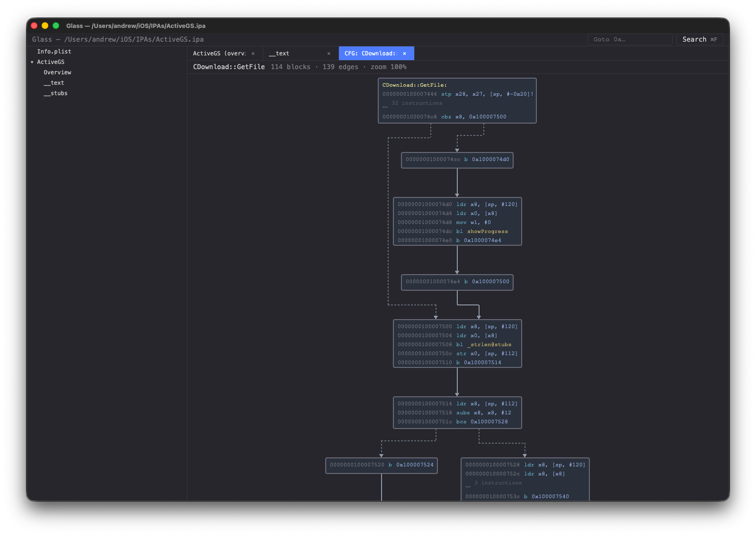Click the b 0x100007514 instruction
Viewport: 756px width, 536px height.
(x=479, y=363)
